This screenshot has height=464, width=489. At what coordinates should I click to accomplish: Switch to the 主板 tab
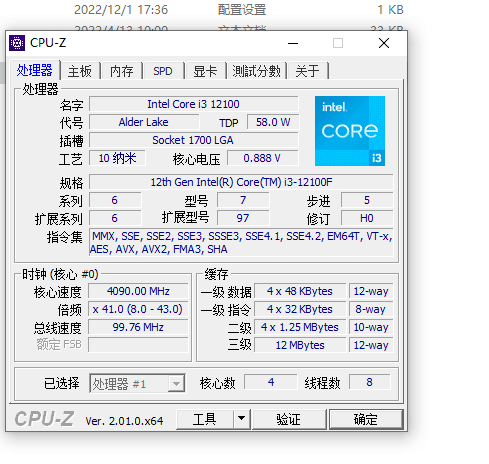click(80, 71)
